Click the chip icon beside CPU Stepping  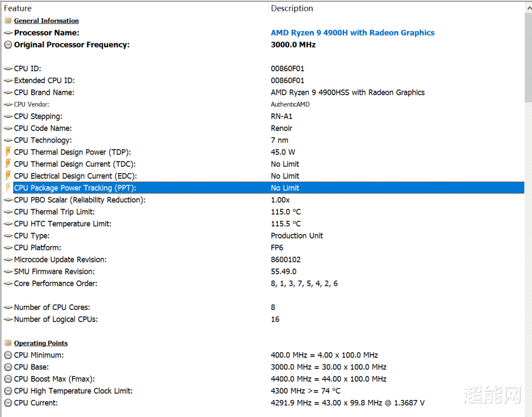coord(8,116)
